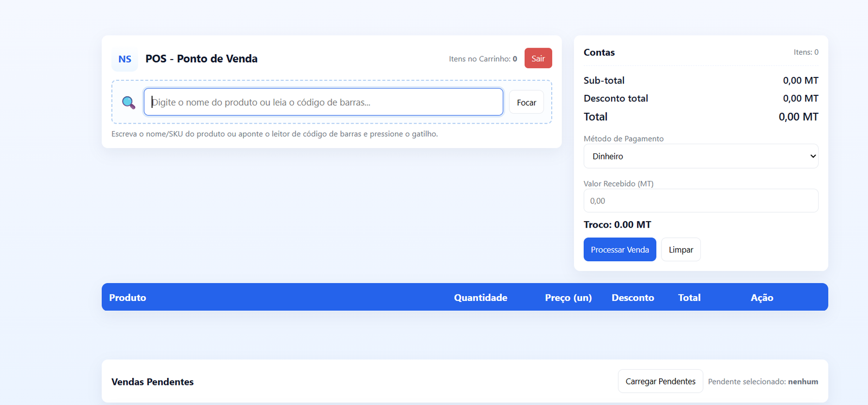The image size is (868, 405).
Task: Click the Focar button
Action: click(x=526, y=102)
